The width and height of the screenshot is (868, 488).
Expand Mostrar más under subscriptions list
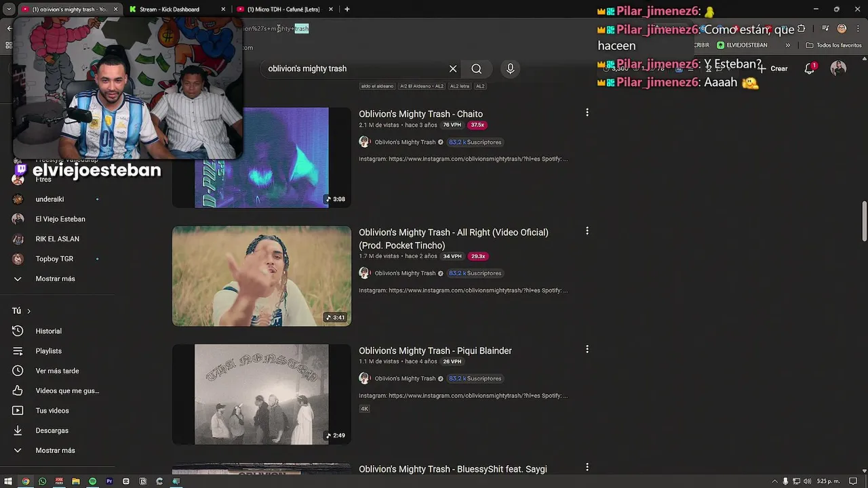[55, 279]
